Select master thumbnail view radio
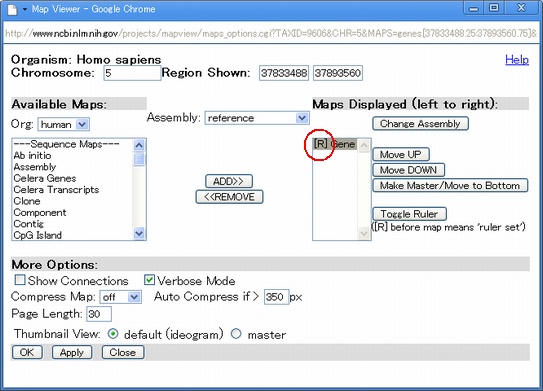Image resolution: width=543 pixels, height=391 pixels. 236,334
